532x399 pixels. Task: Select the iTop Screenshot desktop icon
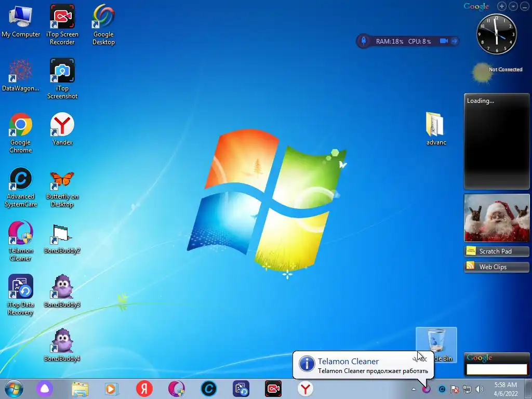(62, 79)
